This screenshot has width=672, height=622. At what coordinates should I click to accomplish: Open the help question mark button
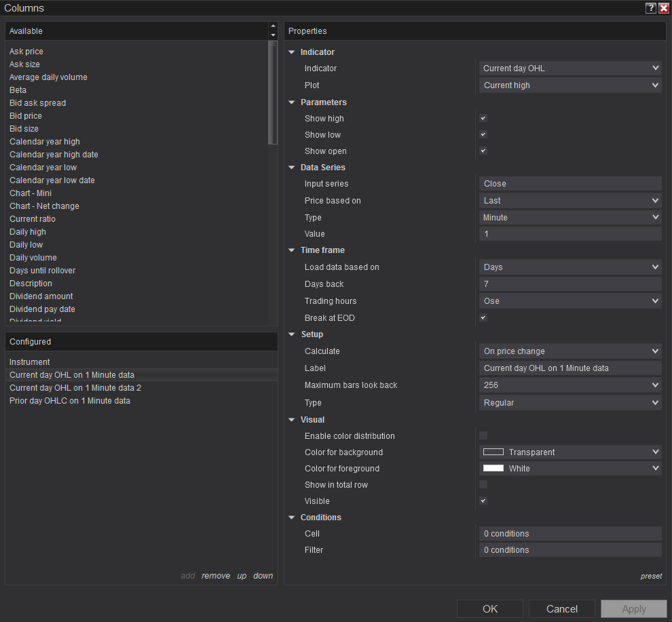pos(650,8)
